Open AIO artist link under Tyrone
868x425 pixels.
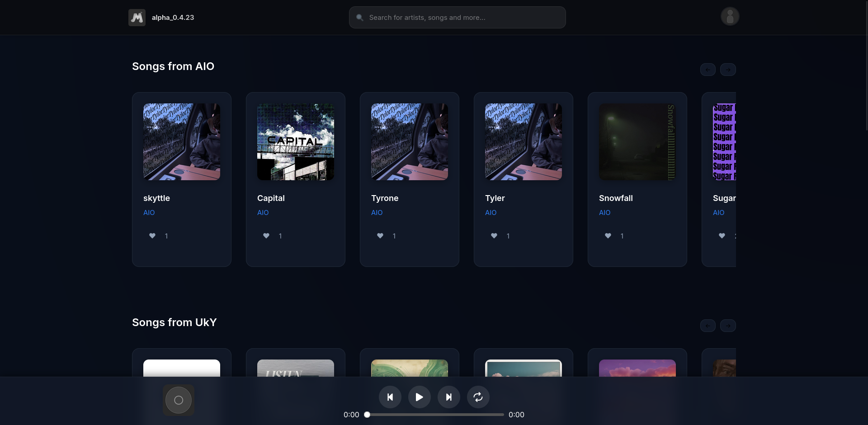[377, 212]
